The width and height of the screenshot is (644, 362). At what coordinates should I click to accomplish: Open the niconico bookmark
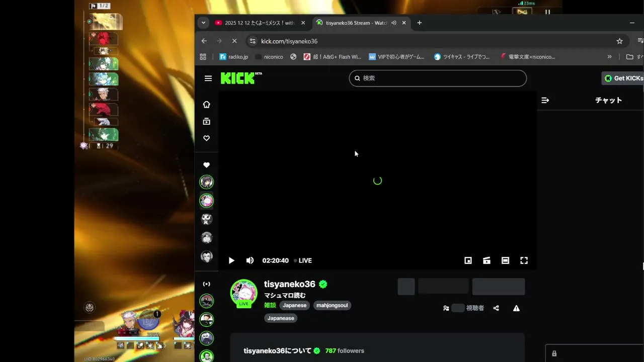[269, 57]
